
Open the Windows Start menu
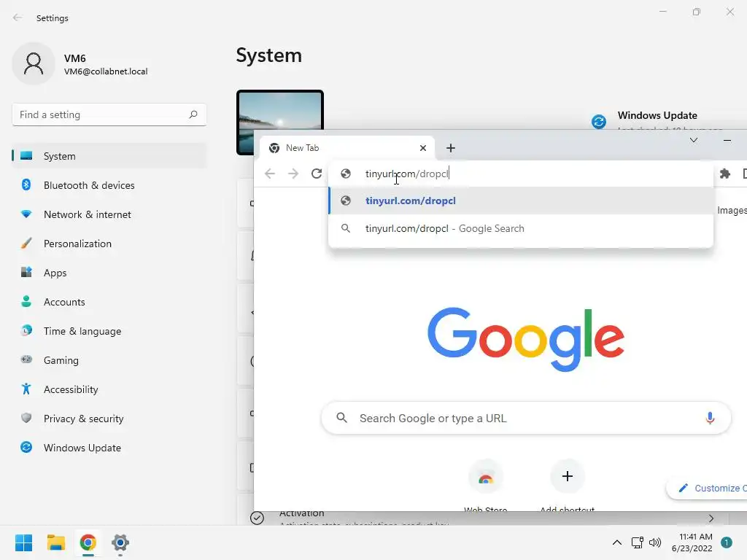pyautogui.click(x=24, y=542)
